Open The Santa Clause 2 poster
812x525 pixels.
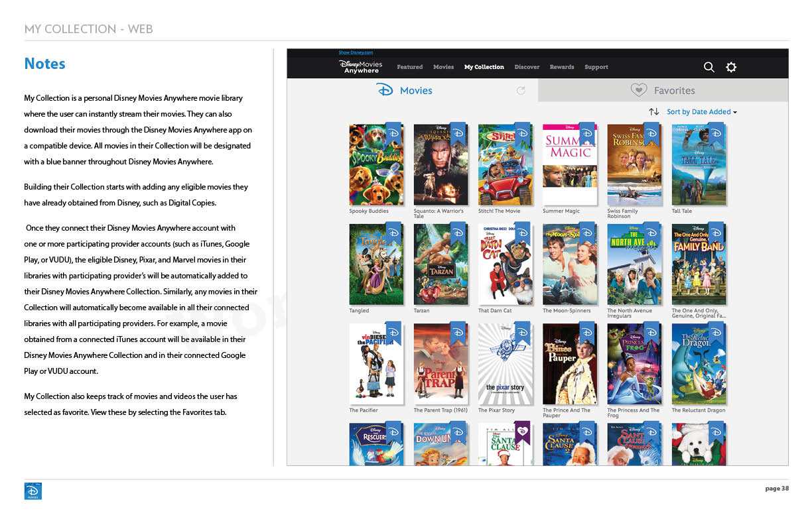[x=570, y=444]
